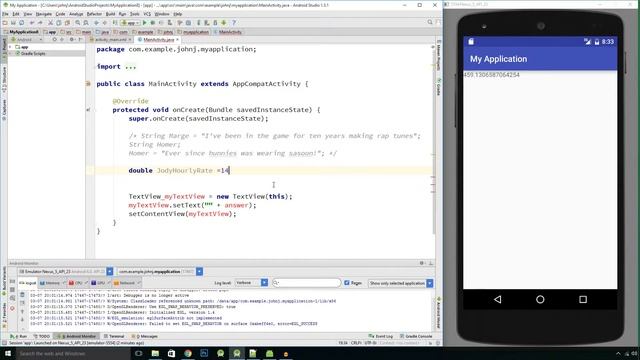Screen dimensions: 640x360
Task: Click the Make Project build icon
Action: 115,23
